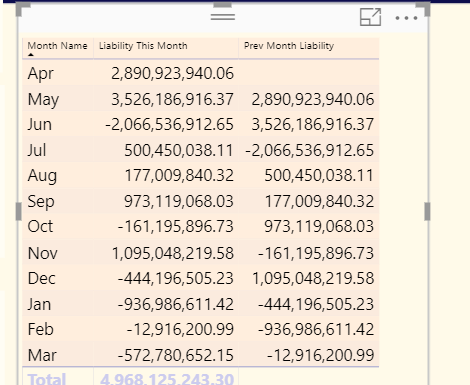This screenshot has height=385, width=470.
Task: Click Feb's Liability This Month value -12,916,200.99
Action: click(180, 330)
